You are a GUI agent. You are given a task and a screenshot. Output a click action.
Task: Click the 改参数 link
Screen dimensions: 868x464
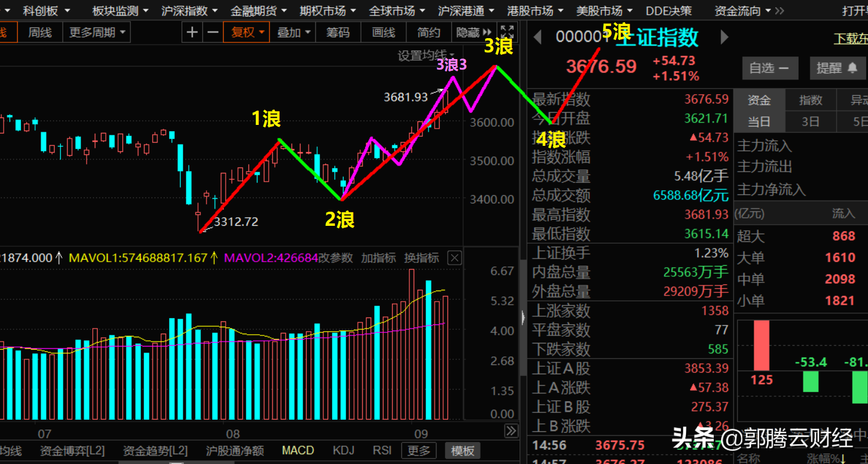tap(336, 258)
